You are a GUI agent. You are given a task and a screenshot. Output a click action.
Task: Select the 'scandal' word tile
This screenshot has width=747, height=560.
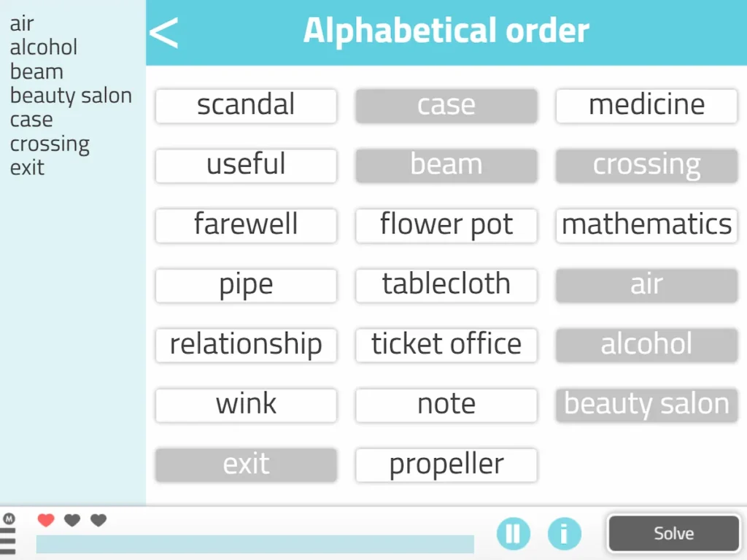246,105
